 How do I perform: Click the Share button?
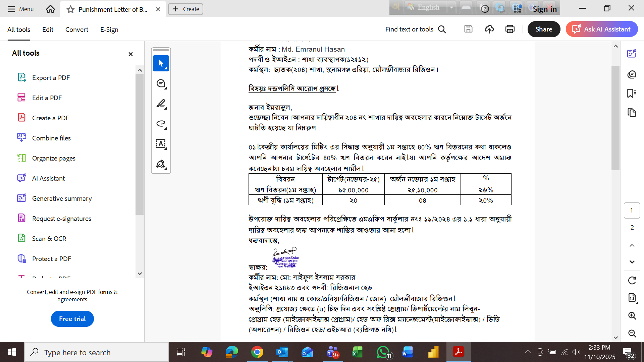pos(543,29)
